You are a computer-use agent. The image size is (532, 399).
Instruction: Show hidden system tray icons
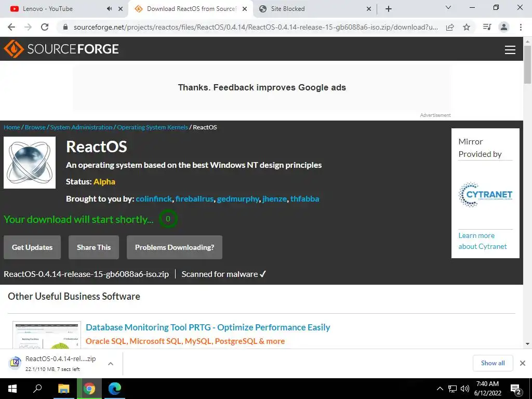click(440, 389)
